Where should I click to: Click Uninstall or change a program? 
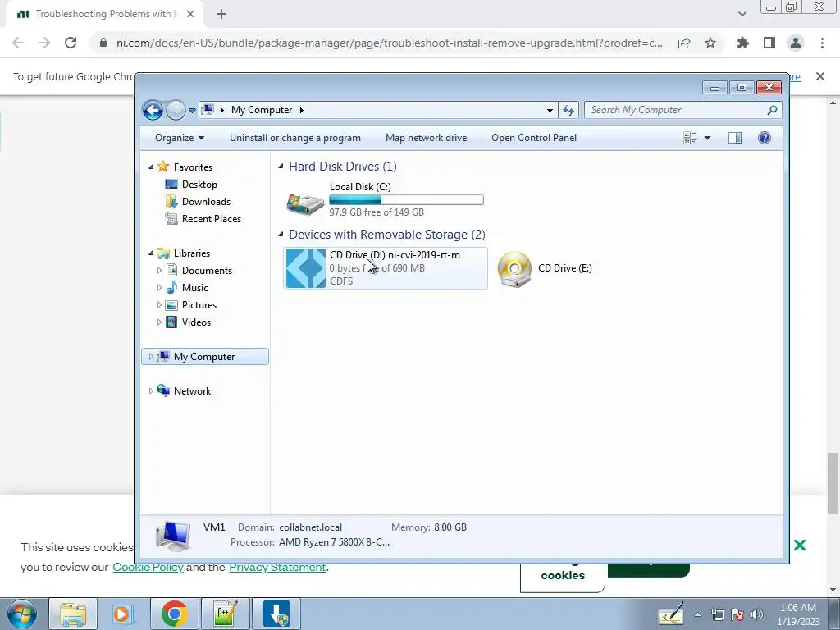295,138
